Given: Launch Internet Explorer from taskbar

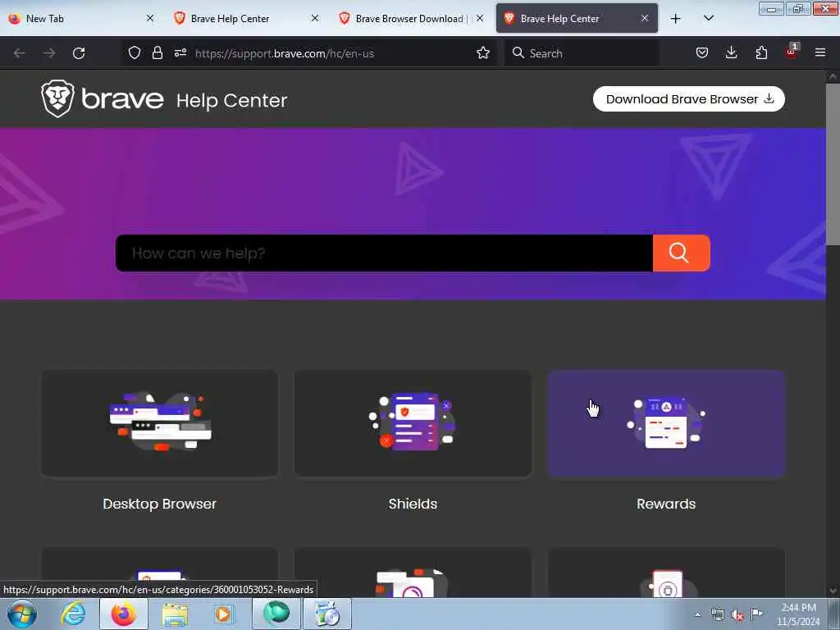Looking at the screenshot, I should (73, 614).
